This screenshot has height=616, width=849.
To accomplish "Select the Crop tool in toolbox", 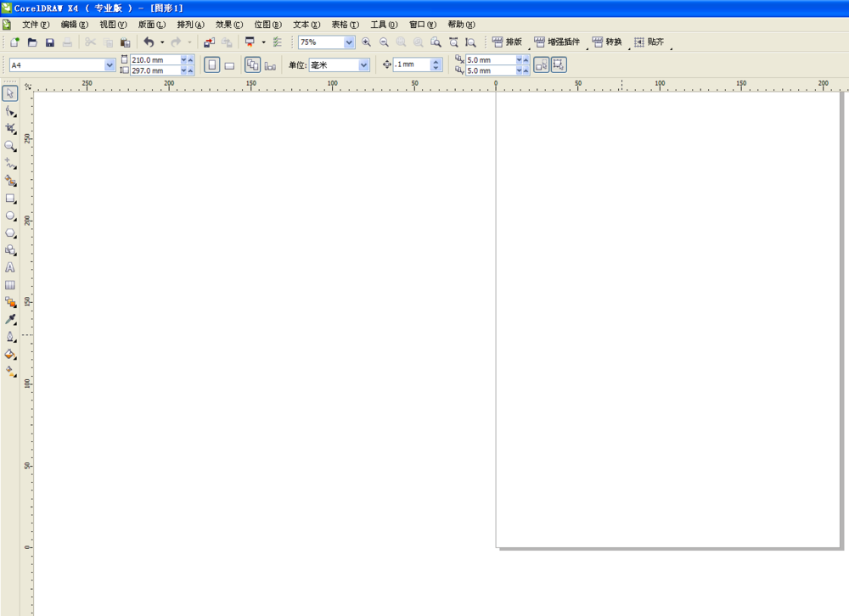I will [x=10, y=128].
